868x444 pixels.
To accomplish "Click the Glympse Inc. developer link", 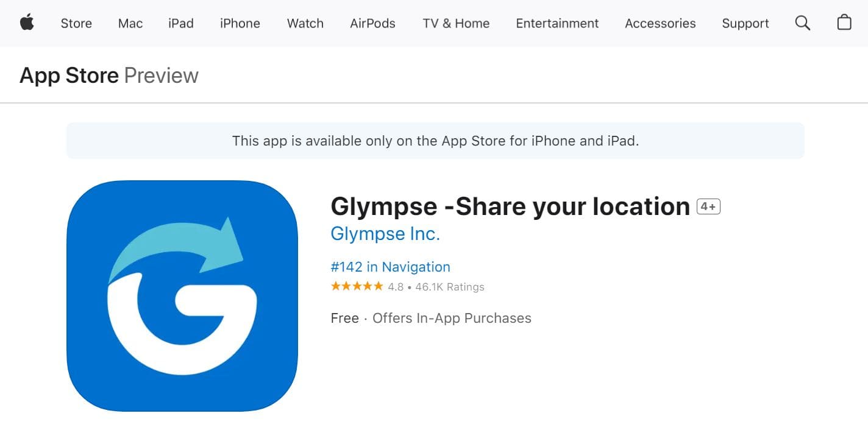I will pos(385,234).
